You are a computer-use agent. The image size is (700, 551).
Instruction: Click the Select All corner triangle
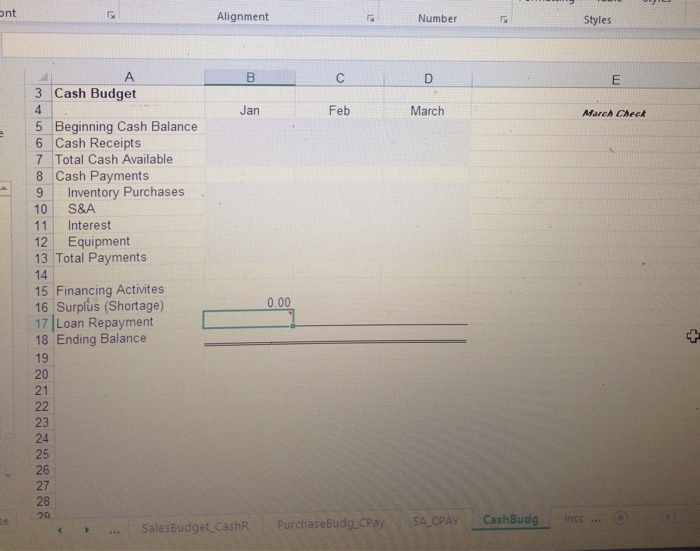[44, 78]
